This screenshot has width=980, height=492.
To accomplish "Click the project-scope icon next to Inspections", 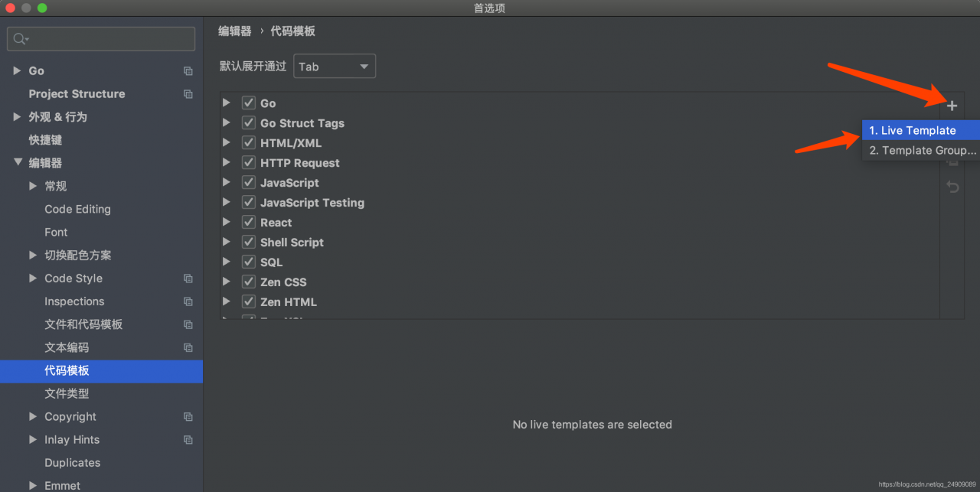I will (188, 301).
